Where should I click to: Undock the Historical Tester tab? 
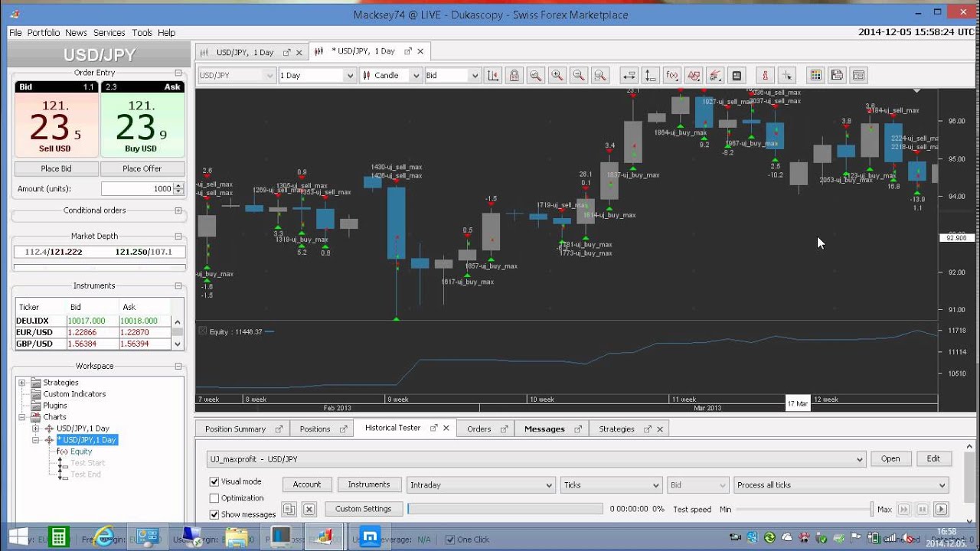coord(434,428)
